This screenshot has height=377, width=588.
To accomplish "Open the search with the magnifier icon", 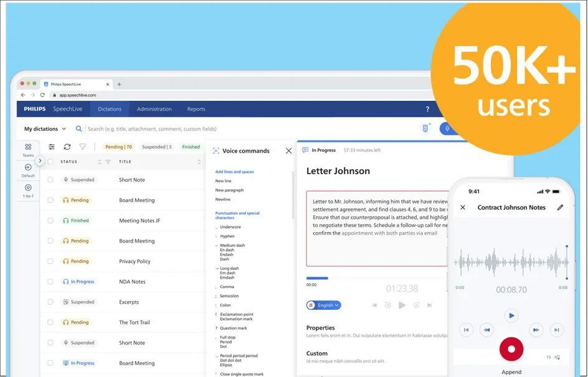I will (78, 128).
